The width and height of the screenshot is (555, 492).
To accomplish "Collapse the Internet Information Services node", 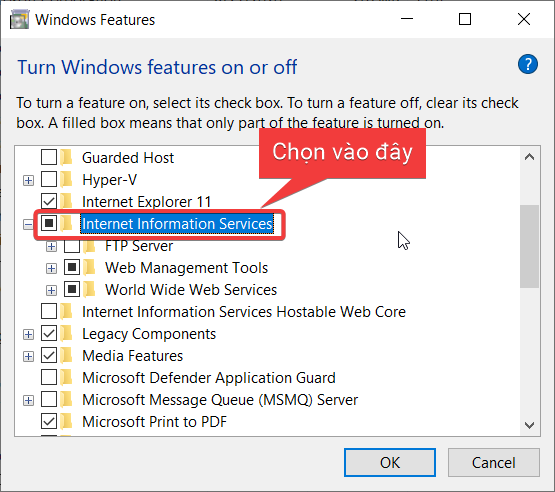I will pos(28,224).
